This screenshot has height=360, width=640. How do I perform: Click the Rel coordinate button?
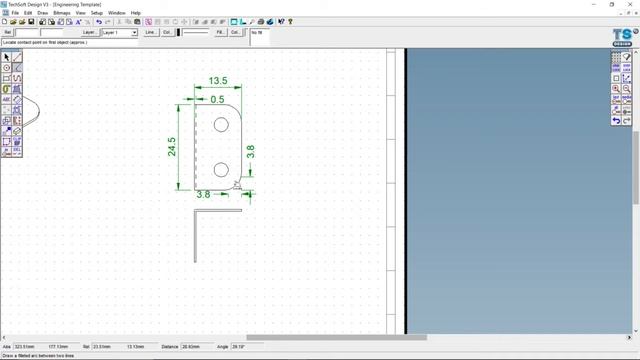coord(8,32)
